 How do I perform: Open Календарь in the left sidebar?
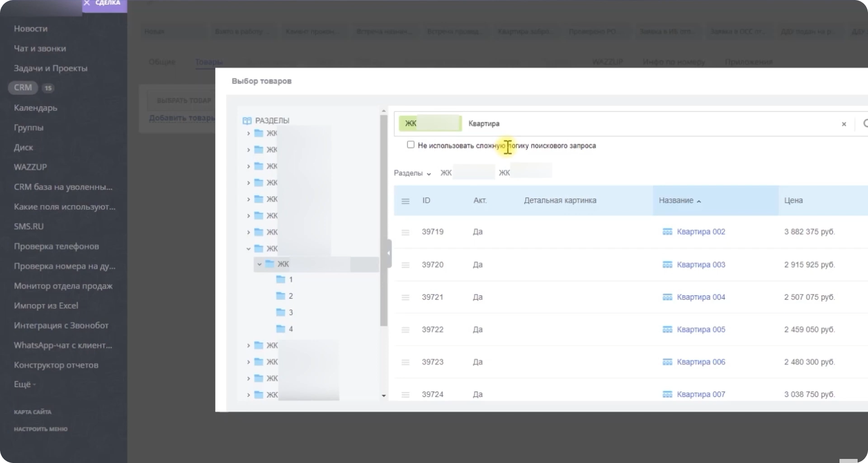36,108
